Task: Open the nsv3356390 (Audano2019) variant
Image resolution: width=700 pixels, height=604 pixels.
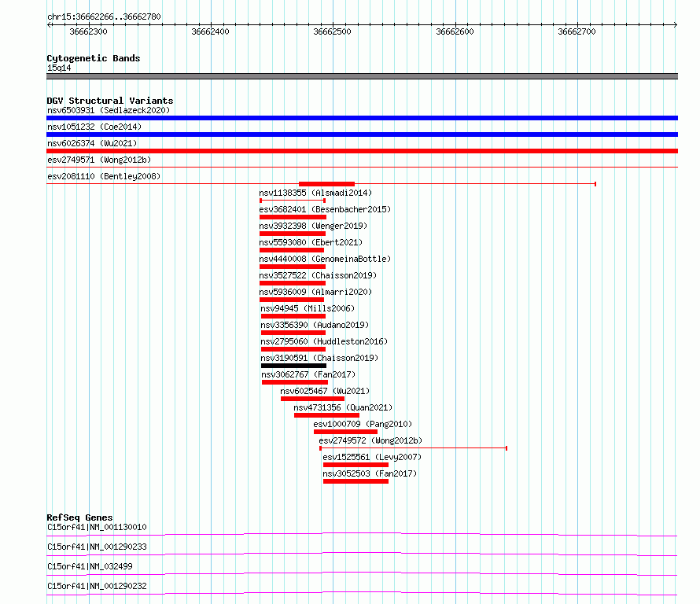Action: point(315,325)
